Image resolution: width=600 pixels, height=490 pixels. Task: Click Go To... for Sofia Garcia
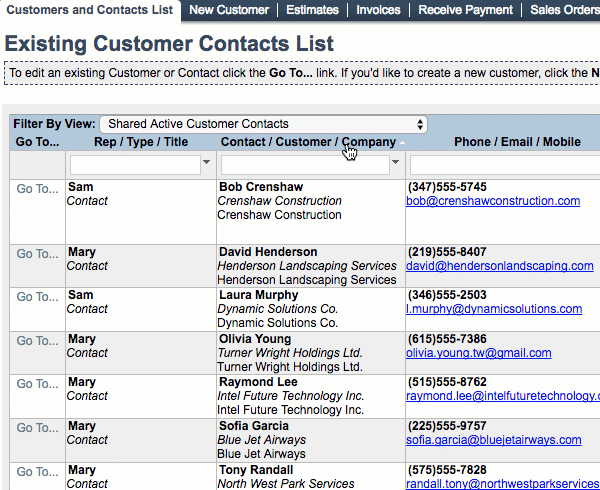(38, 428)
